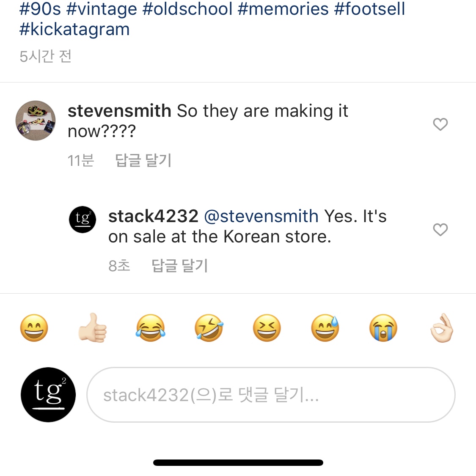
Task: Tap the #memories hashtag
Action: pyautogui.click(x=283, y=9)
